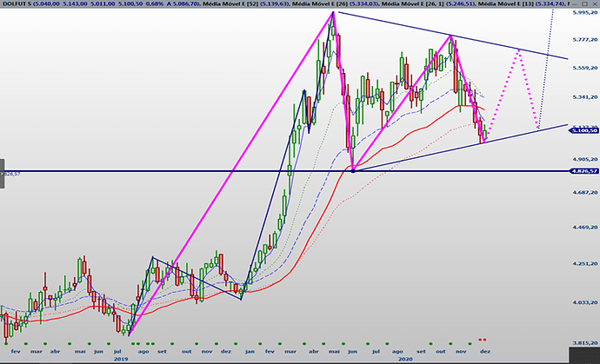The image size is (600, 364).
Task: Click the dark corner box below price axis
Action: [x=584, y=355]
